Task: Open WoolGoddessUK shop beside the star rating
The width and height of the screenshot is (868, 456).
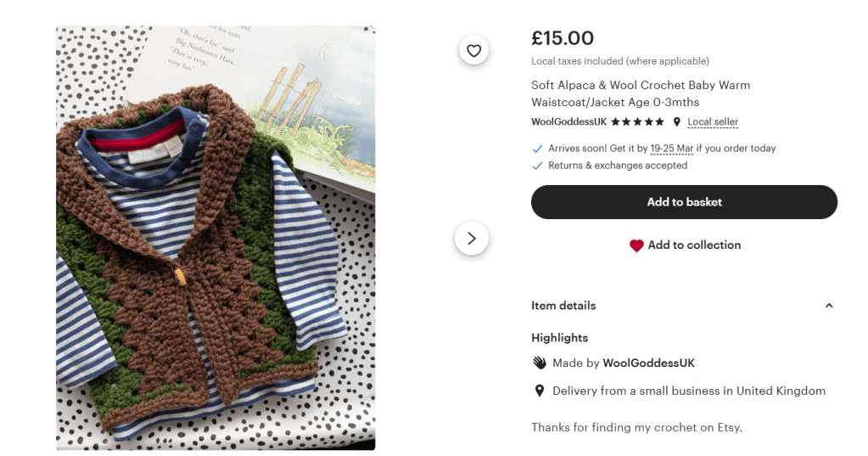Action: point(568,121)
